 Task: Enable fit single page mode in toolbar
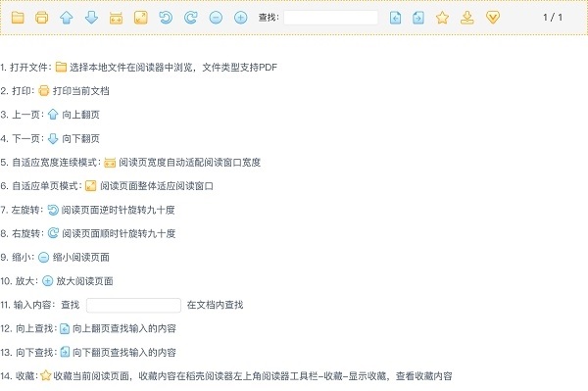click(140, 18)
